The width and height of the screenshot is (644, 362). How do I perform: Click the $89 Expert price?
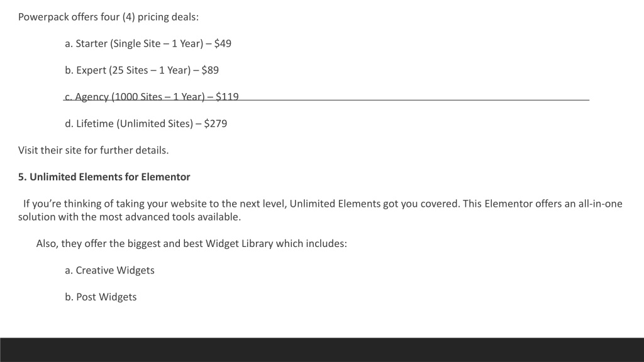pyautogui.click(x=210, y=70)
